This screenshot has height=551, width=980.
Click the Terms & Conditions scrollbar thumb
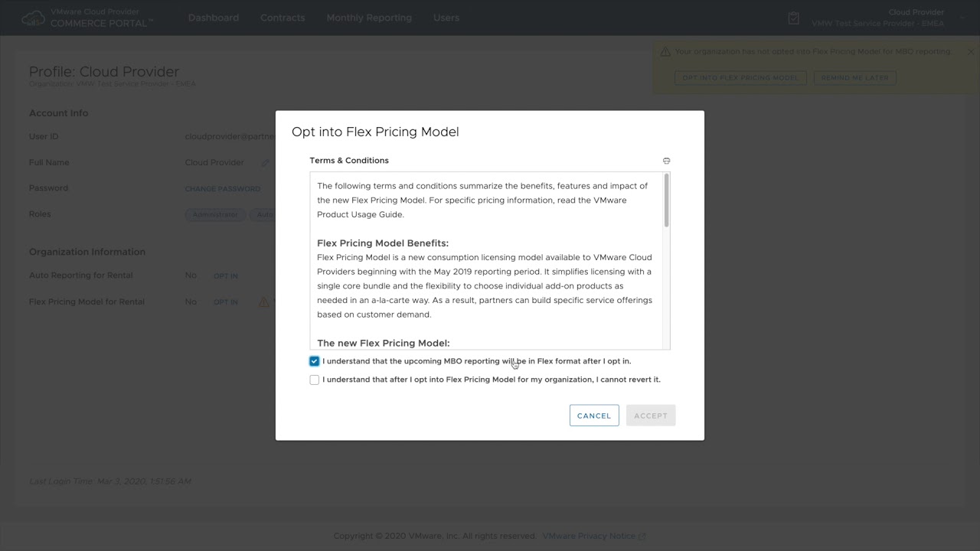point(666,201)
